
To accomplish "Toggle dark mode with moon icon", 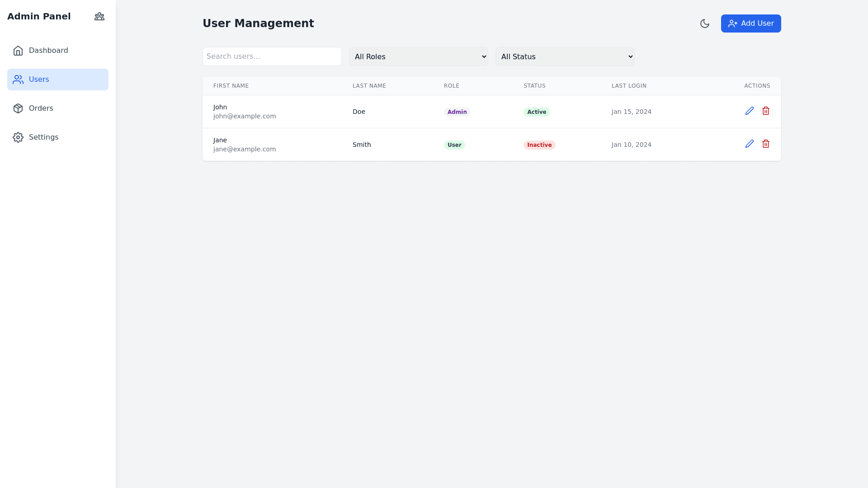I will 704,23.
